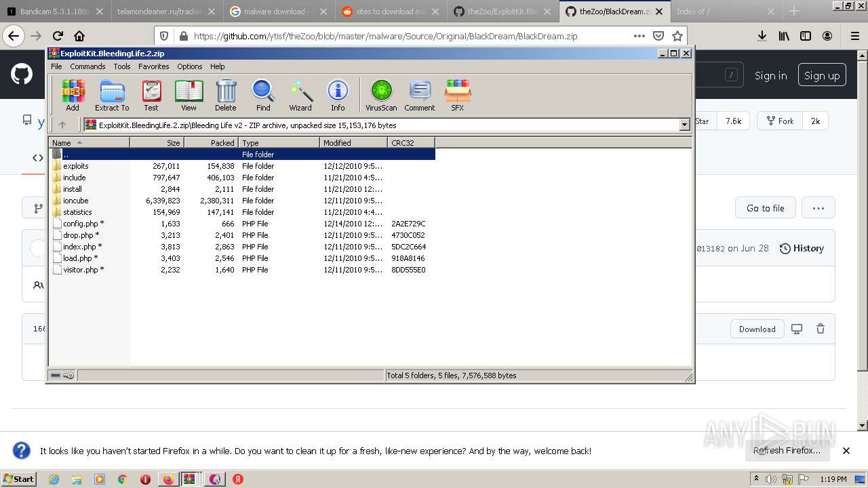Open the WinRAR File menu
868x488 pixels.
[56, 66]
